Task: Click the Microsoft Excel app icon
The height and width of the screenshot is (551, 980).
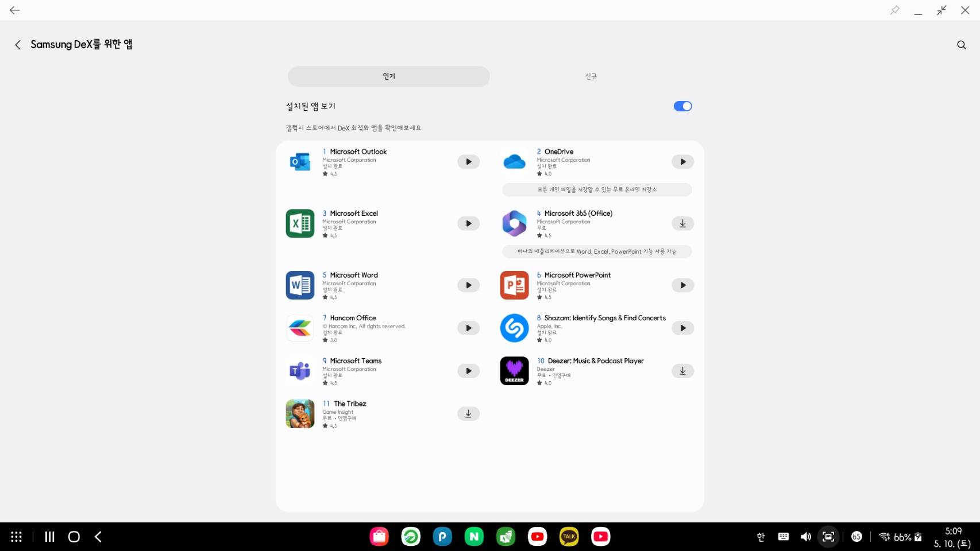Action: 300,223
